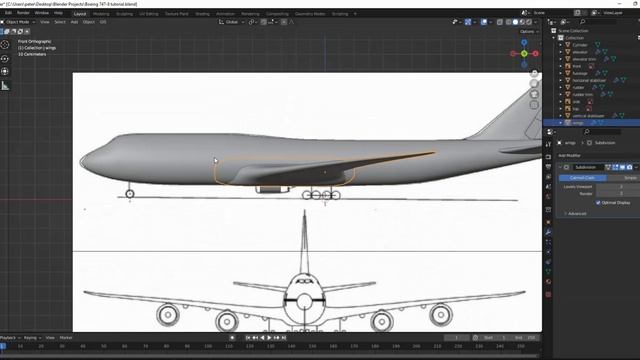Open the Object Data green triangle tab
Image resolution: width=640 pixels, height=360 pixels.
pyautogui.click(x=549, y=271)
